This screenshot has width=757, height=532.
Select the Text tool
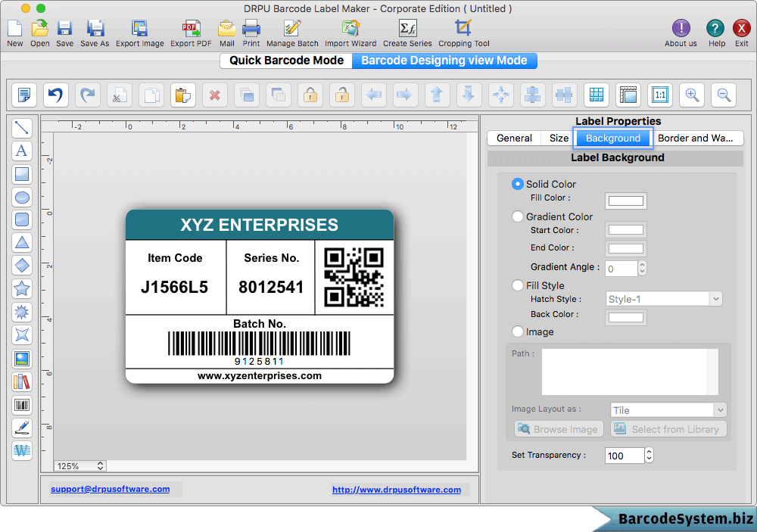tap(22, 151)
